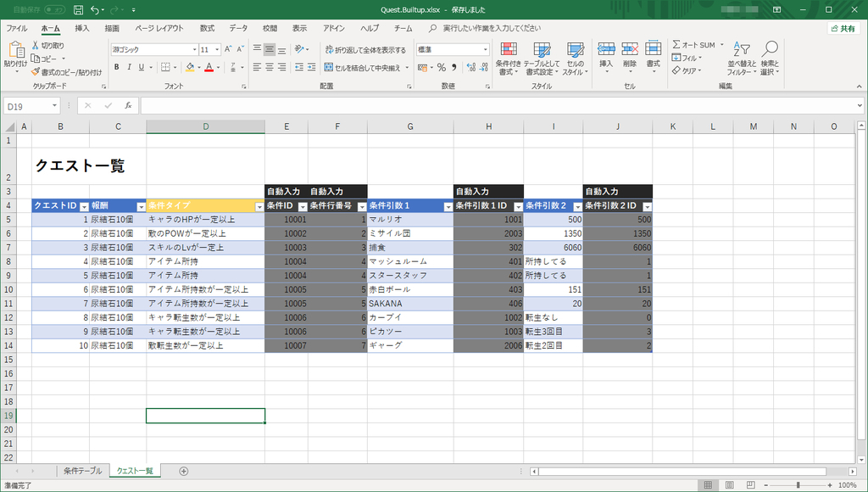Toggle the AutoSave (自動保存) switch

54,10
